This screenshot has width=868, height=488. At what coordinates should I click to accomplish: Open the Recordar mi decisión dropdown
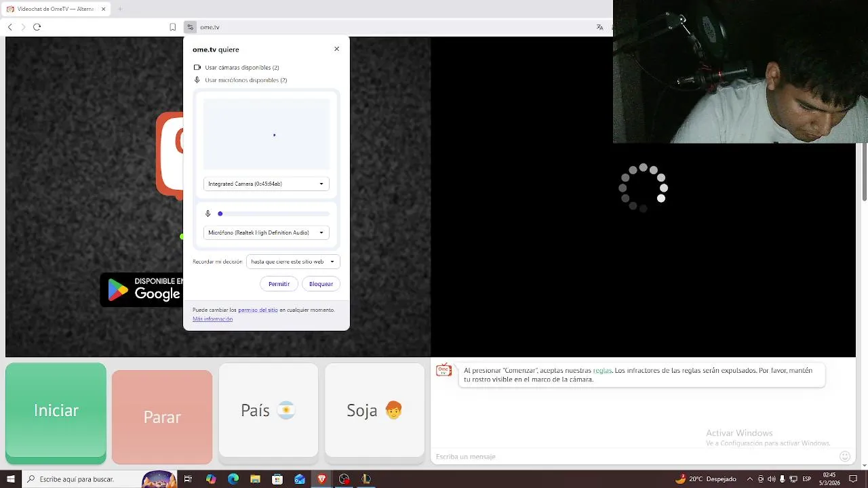click(x=293, y=262)
